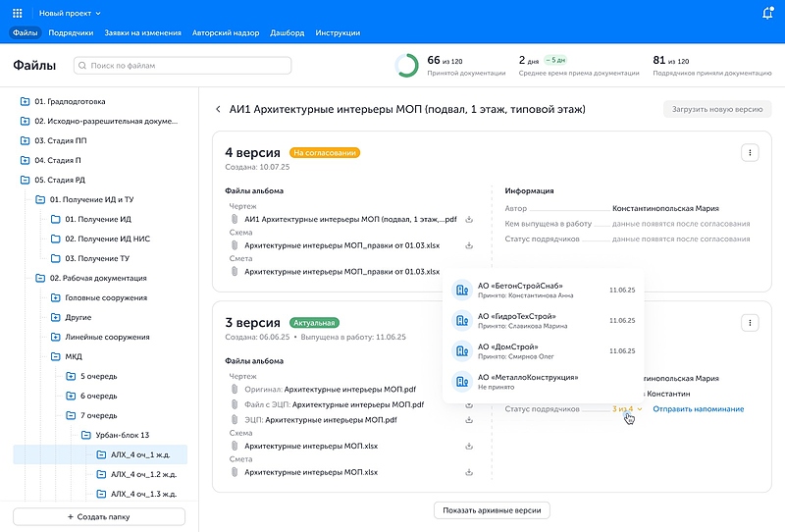Click the back arrow next to album title

[x=218, y=110]
